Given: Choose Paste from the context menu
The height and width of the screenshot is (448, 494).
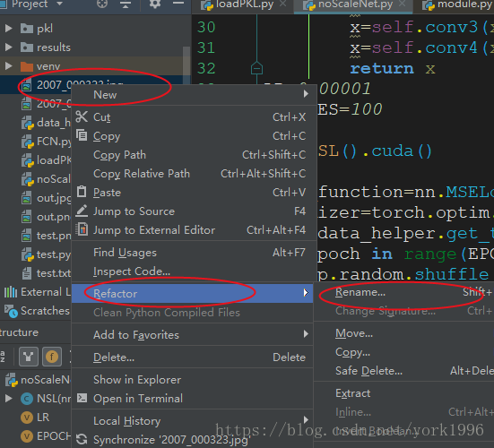Looking at the screenshot, I should 194,193.
